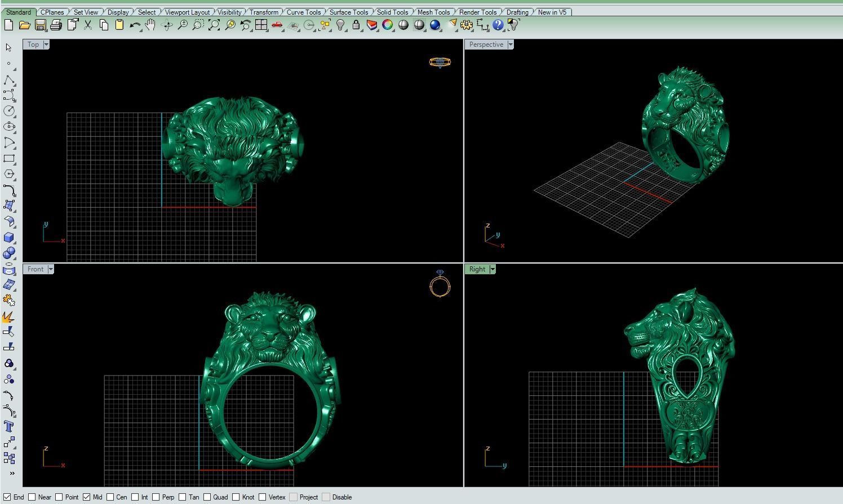The width and height of the screenshot is (843, 504).
Task: Expand more sidebar tools with double chevron
Action: (12, 473)
